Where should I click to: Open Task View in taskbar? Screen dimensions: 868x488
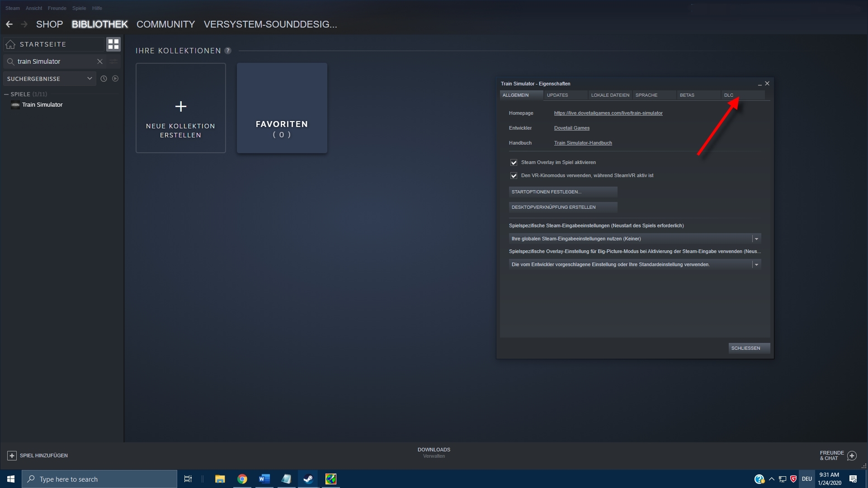click(x=188, y=479)
